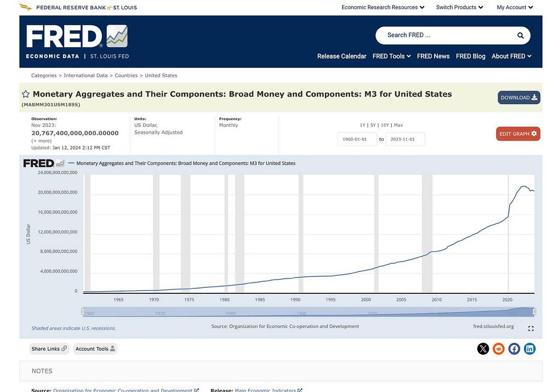Select the 10Y date range
Viewport: 548px width, 392px height.
(x=385, y=125)
